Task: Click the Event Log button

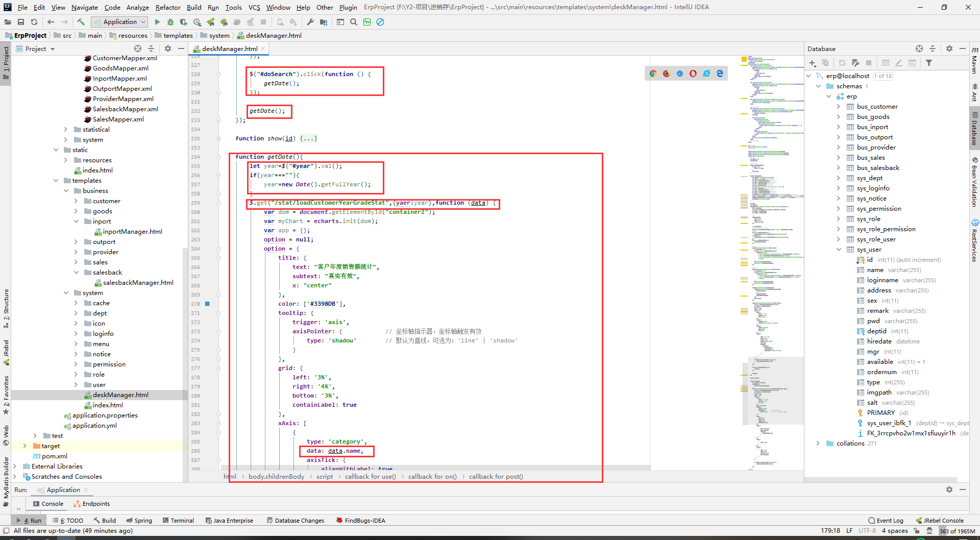Action: click(886, 521)
